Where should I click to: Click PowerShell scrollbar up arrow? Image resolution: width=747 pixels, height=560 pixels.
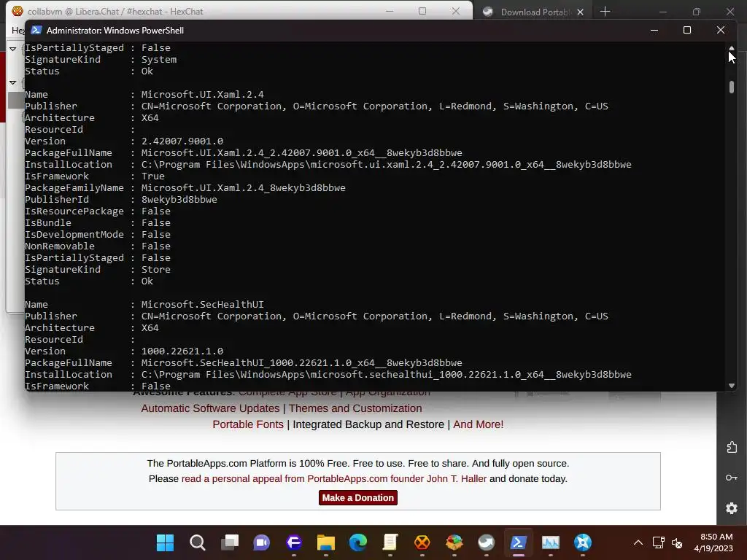(732, 48)
